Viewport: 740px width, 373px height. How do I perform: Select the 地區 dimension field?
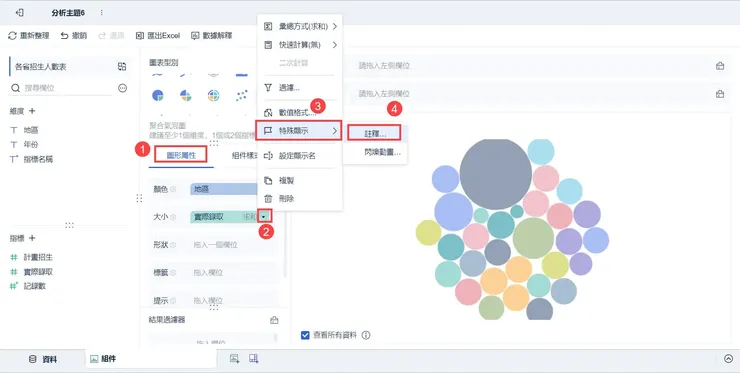pos(31,130)
